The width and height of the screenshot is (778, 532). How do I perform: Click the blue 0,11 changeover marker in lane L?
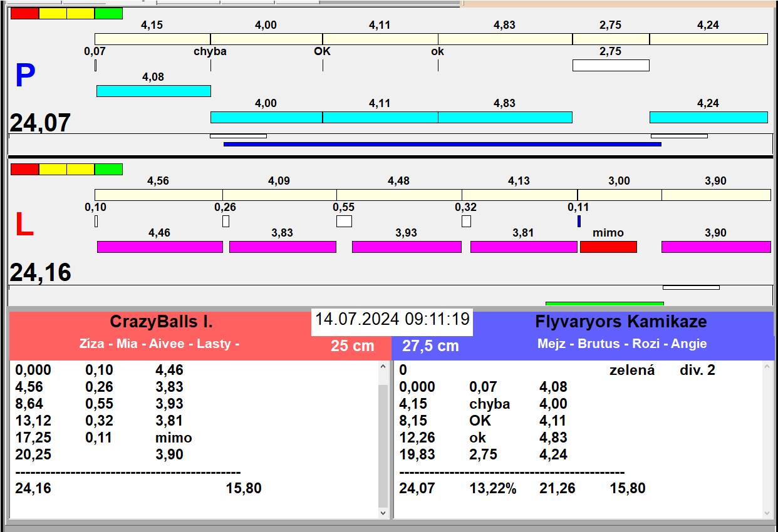click(x=579, y=221)
